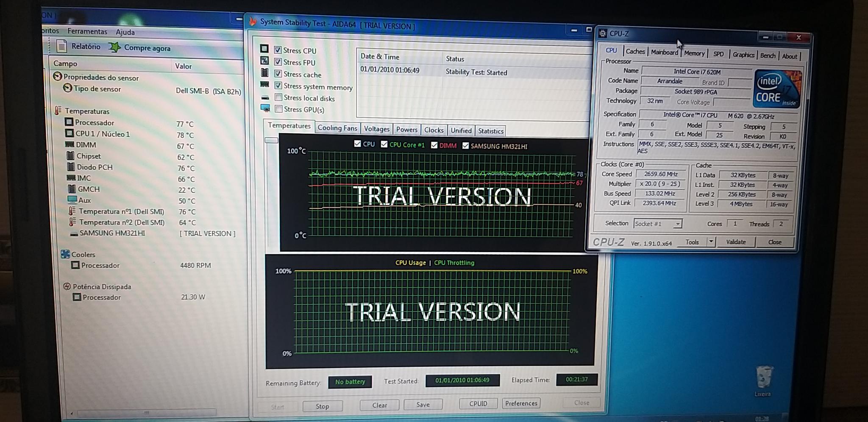
Task: Click CPU-Z Validate button
Action: 736,242
